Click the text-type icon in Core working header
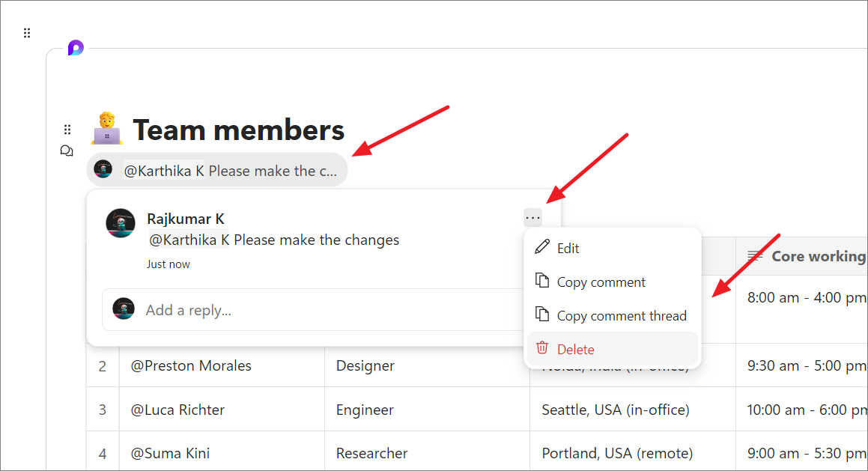The image size is (868, 471). (x=755, y=256)
